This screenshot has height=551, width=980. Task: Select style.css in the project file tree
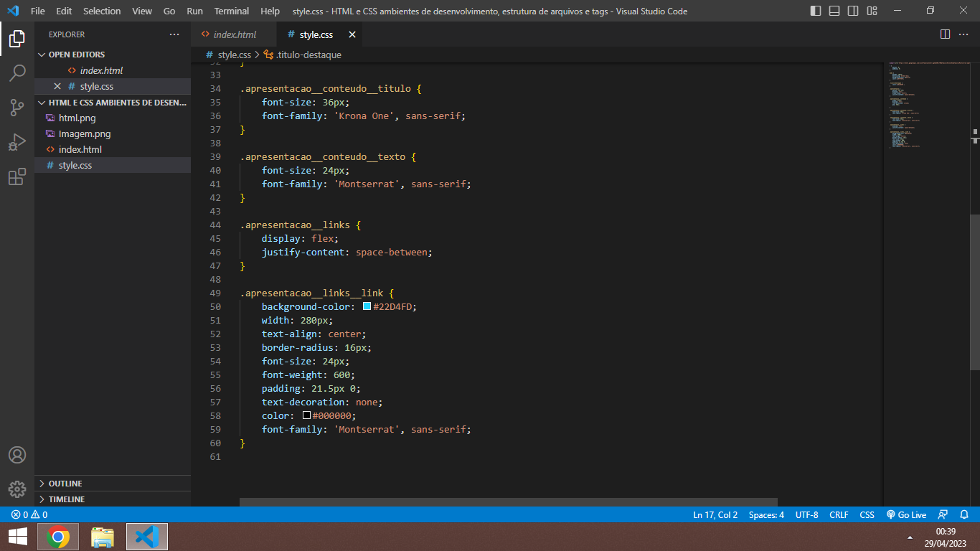(113, 165)
